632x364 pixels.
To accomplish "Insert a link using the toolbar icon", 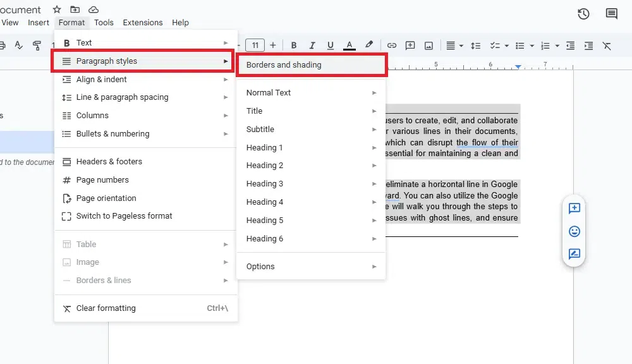I will (x=391, y=45).
